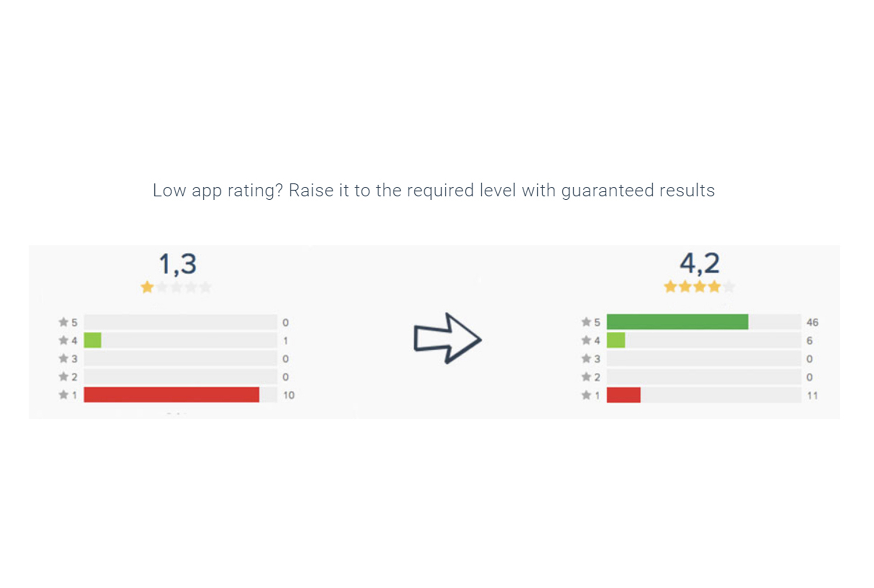The width and height of the screenshot is (874, 588).
Task: Click the 1-star row icon in the 4,2 panel
Action: pyautogui.click(x=586, y=395)
